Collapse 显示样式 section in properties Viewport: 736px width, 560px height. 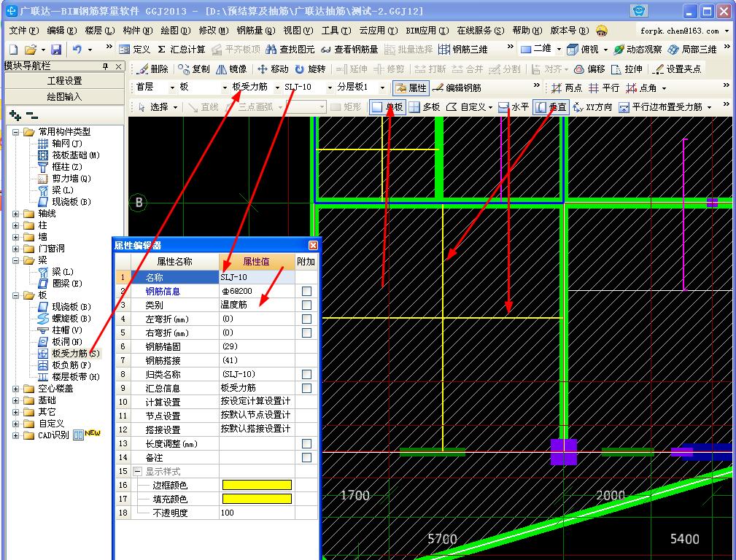coord(138,471)
